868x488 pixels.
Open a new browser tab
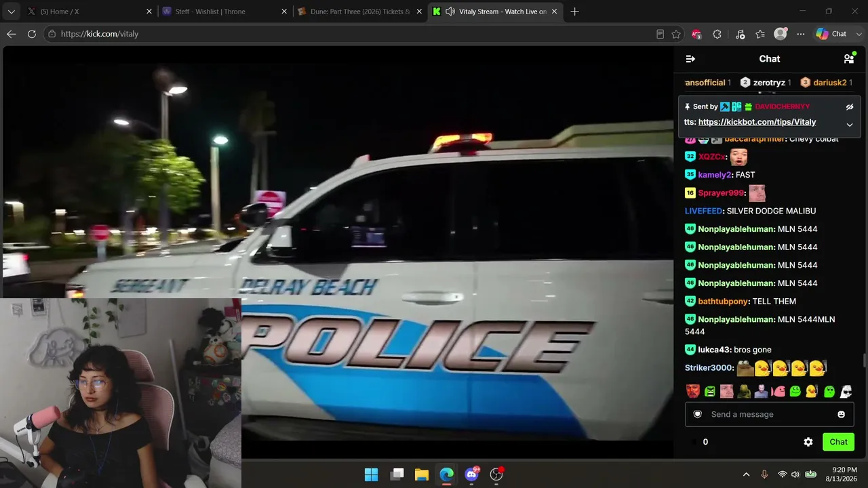[575, 12]
